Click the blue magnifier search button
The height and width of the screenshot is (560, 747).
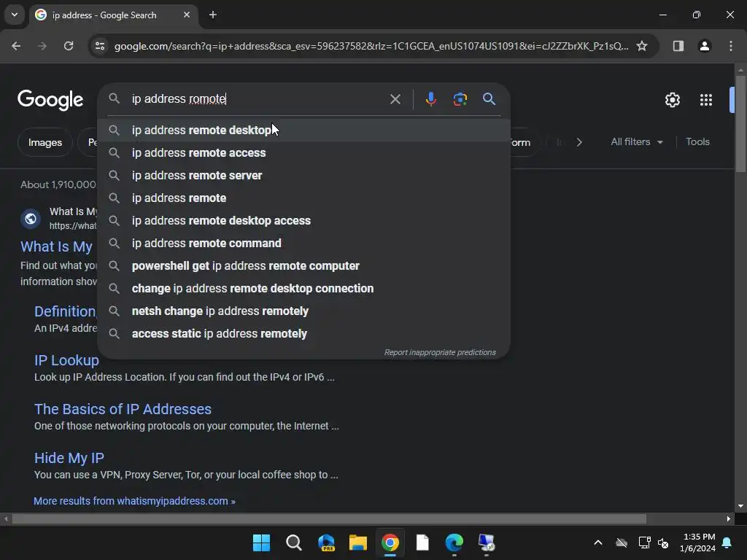[489, 99]
